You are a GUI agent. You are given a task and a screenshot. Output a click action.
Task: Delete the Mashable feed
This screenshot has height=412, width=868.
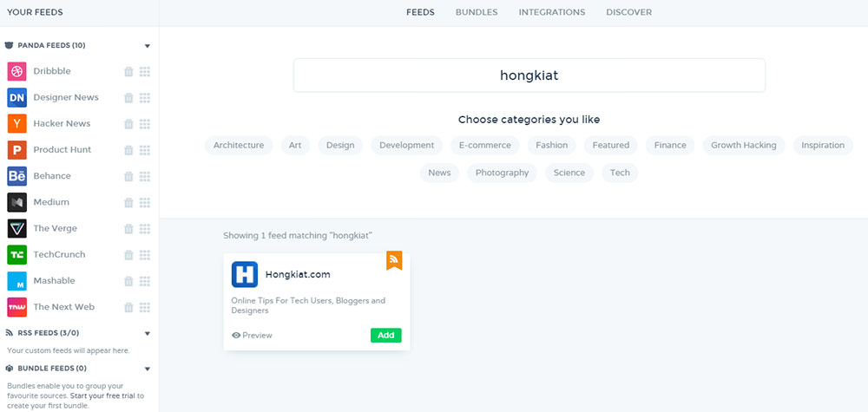pos(128,281)
